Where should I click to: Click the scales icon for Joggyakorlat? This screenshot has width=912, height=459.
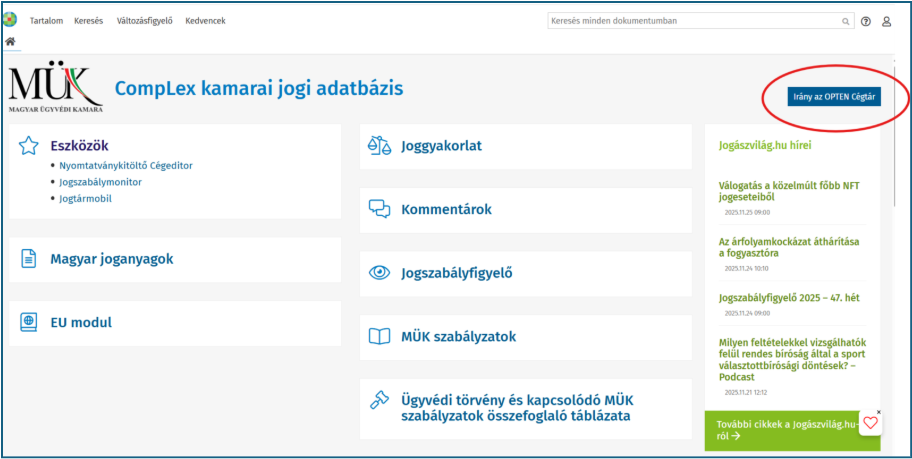pyautogui.click(x=379, y=146)
